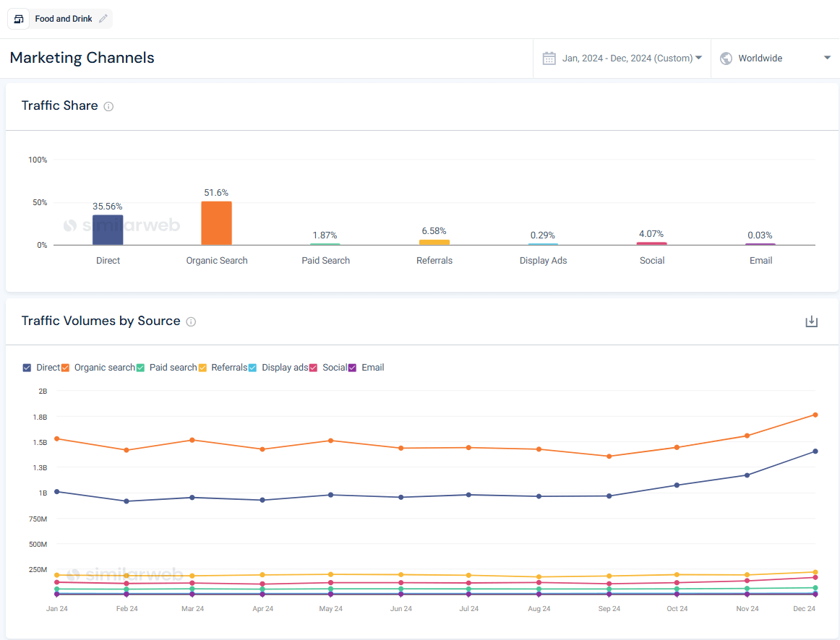Viewport: 840px width, 640px height.
Task: Open the Traffic Volumes by Source info tooltip
Action: [x=191, y=321]
